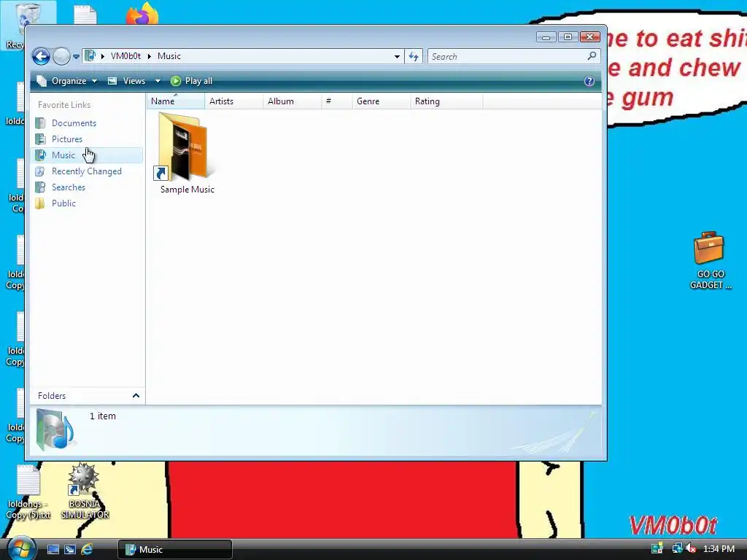
Task: Expand the Views dropdown arrow
Action: pos(158,81)
